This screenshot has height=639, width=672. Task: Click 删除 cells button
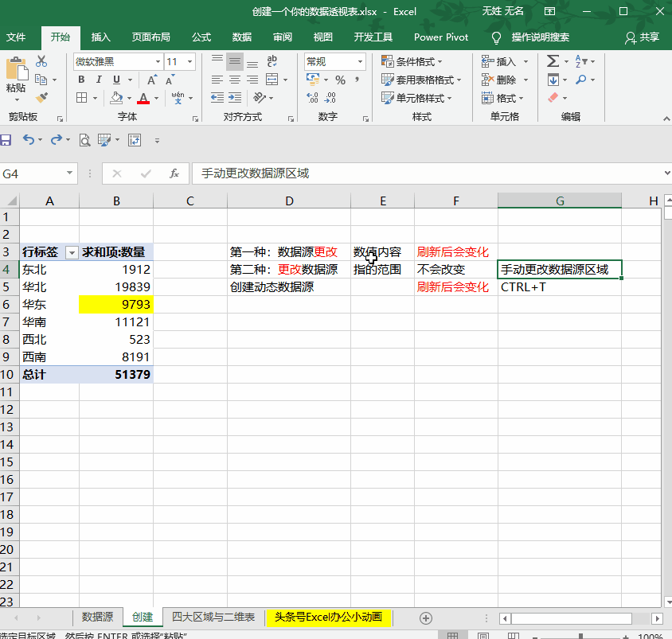coord(500,80)
